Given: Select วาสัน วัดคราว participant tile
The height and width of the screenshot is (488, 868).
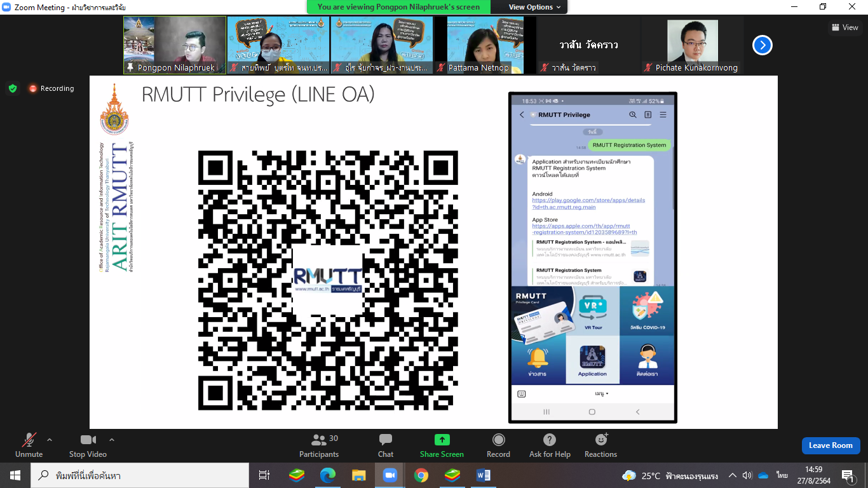Looking at the screenshot, I should click(588, 45).
